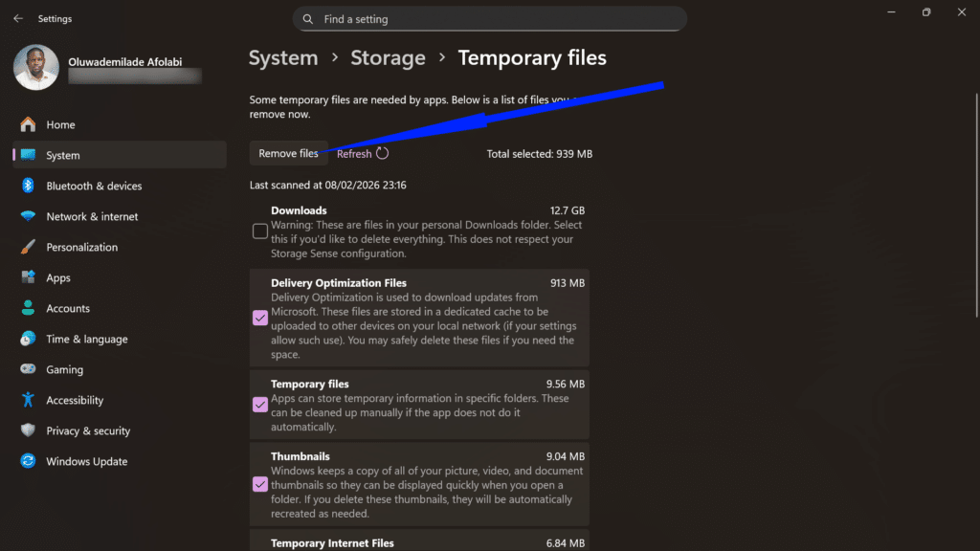Click the Refresh circular arrow icon
The height and width of the screenshot is (551, 980).
pos(382,151)
